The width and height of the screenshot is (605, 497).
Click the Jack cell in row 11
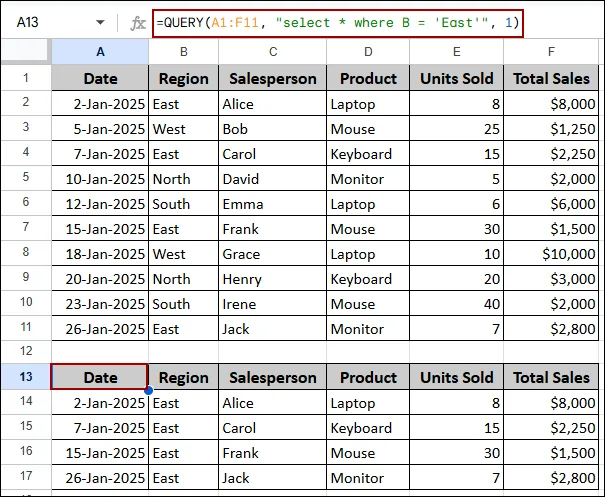tap(273, 329)
